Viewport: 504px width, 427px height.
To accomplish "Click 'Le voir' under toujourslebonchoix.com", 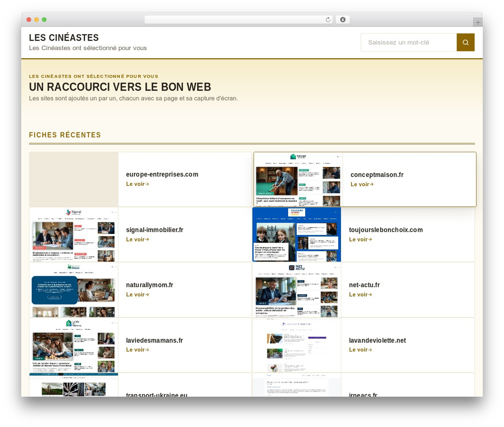I will [x=360, y=239].
